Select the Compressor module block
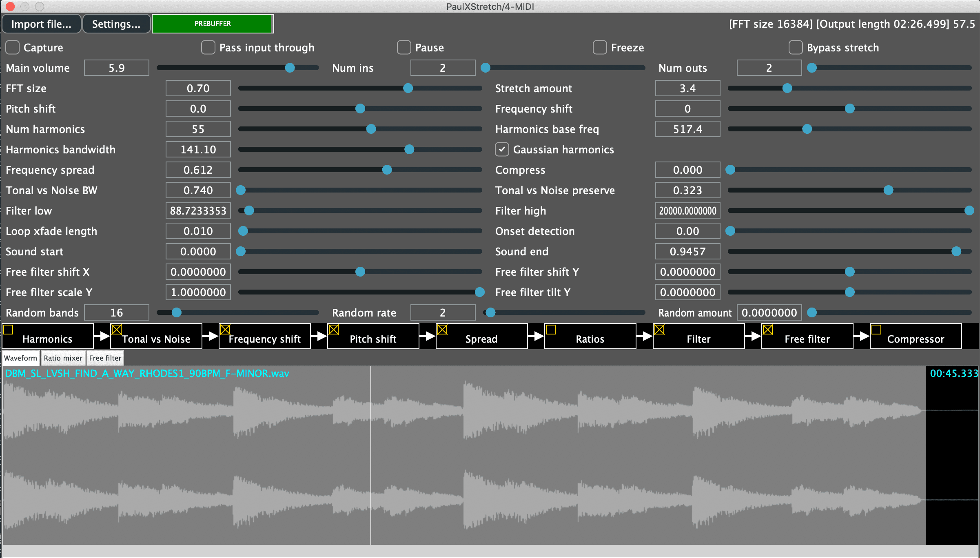Screen dimensions: 980x558 tap(916, 337)
